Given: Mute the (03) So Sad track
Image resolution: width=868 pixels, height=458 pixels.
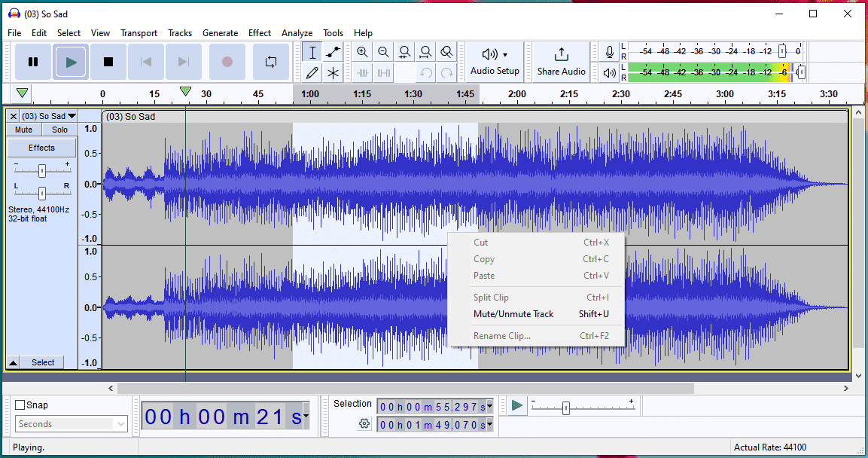Looking at the screenshot, I should tap(24, 130).
